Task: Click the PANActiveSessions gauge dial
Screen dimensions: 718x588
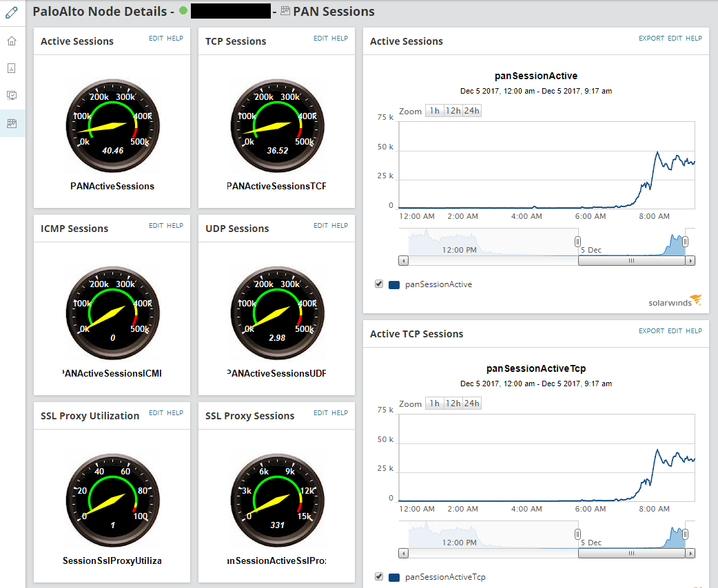Action: (112, 126)
